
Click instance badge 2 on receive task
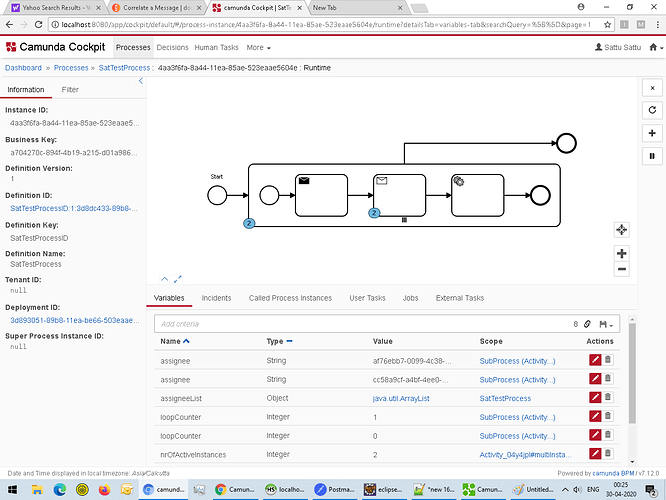pos(374,213)
